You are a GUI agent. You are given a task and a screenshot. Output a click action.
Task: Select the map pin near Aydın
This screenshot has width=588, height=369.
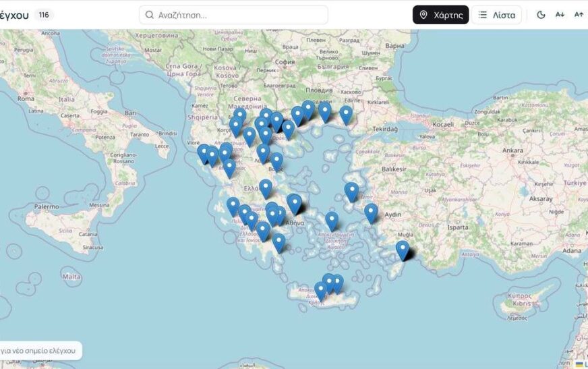[x=371, y=213]
